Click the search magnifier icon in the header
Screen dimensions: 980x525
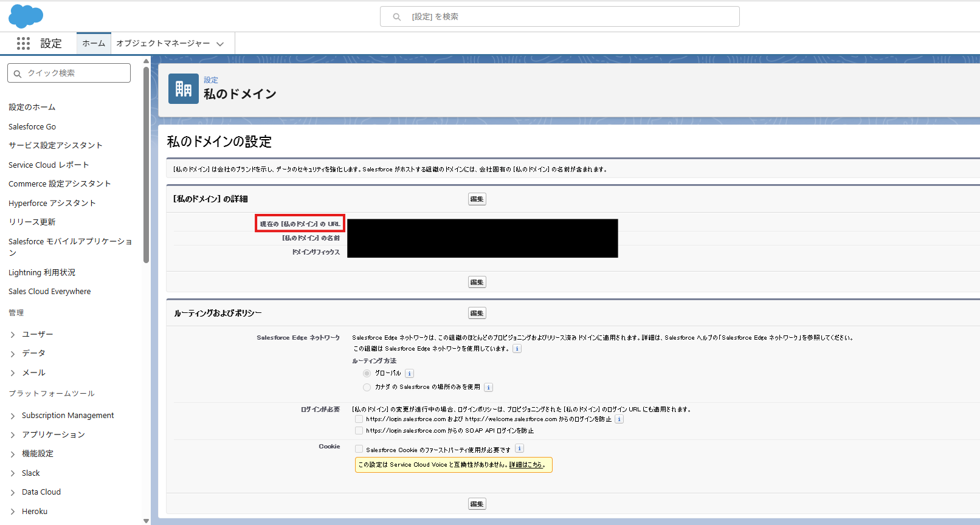tap(397, 17)
